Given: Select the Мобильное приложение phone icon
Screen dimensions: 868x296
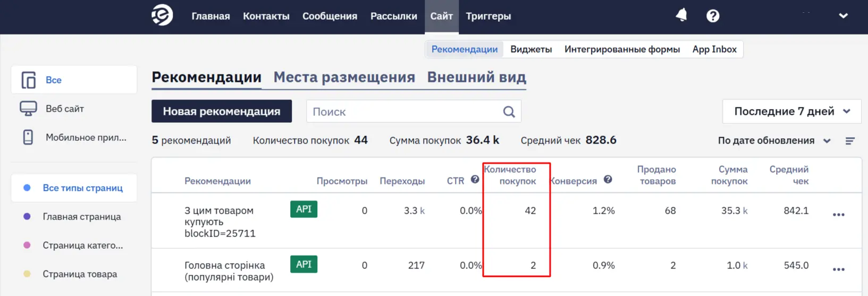Looking at the screenshot, I should [28, 137].
